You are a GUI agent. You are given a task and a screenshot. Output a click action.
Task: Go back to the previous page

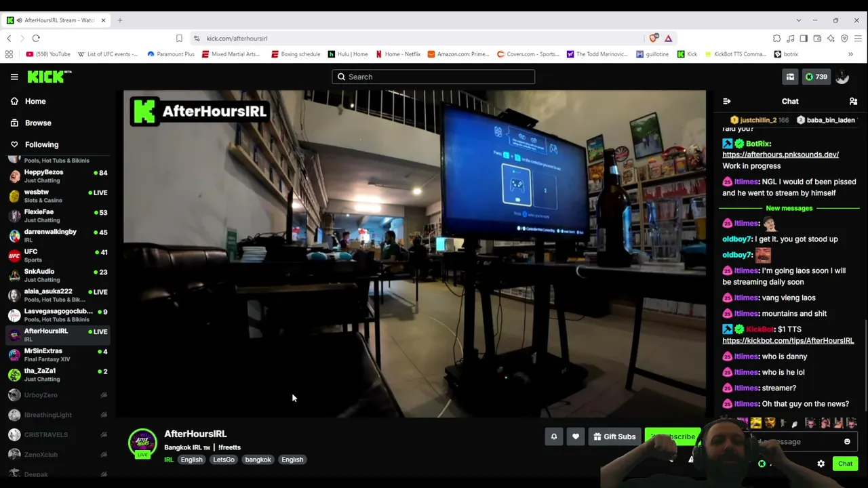pos(9,38)
